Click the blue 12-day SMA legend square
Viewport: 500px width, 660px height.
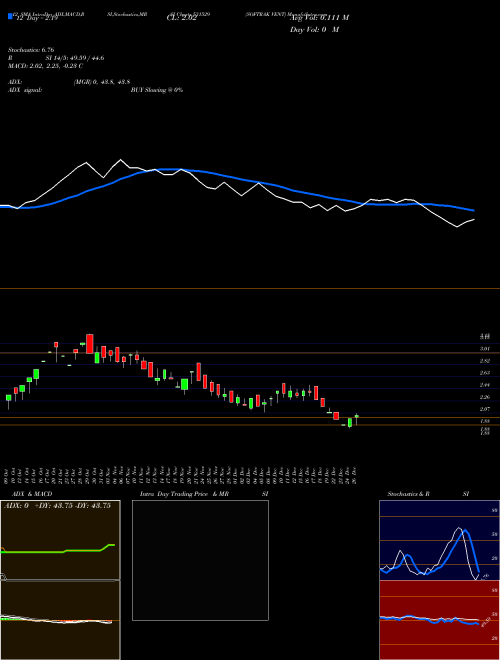click(10, 17)
